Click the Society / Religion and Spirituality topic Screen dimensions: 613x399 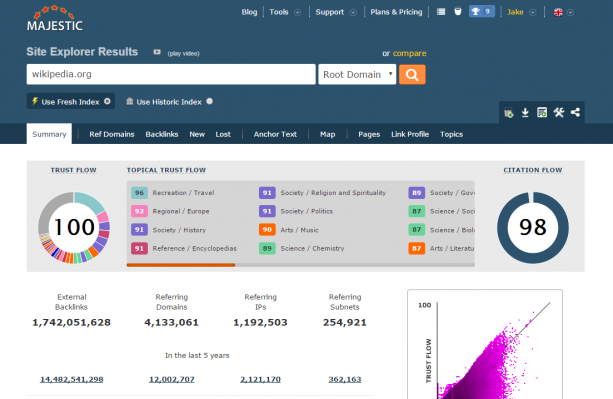point(333,193)
